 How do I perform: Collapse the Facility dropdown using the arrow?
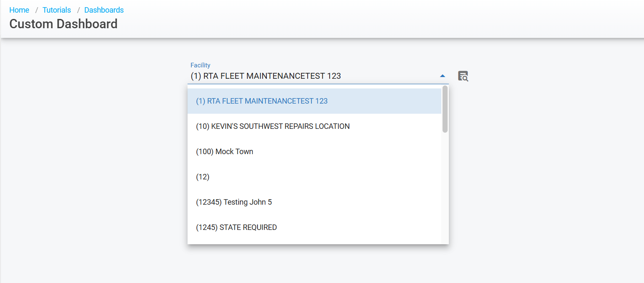click(442, 76)
